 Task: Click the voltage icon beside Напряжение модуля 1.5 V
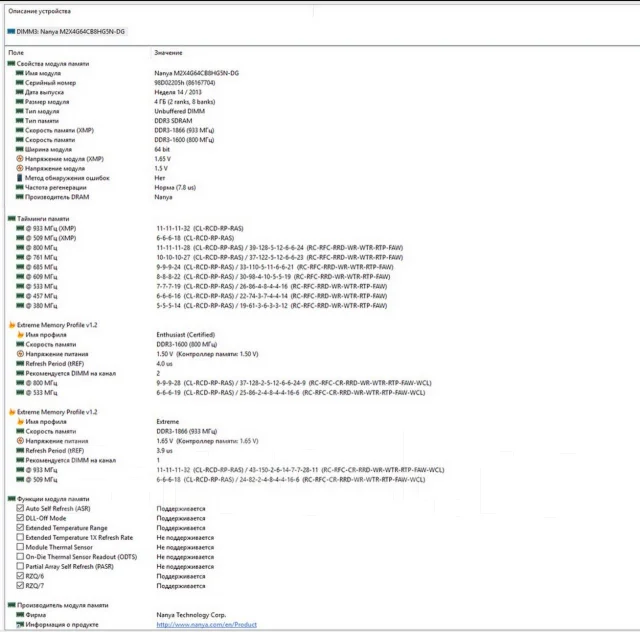coord(20,168)
